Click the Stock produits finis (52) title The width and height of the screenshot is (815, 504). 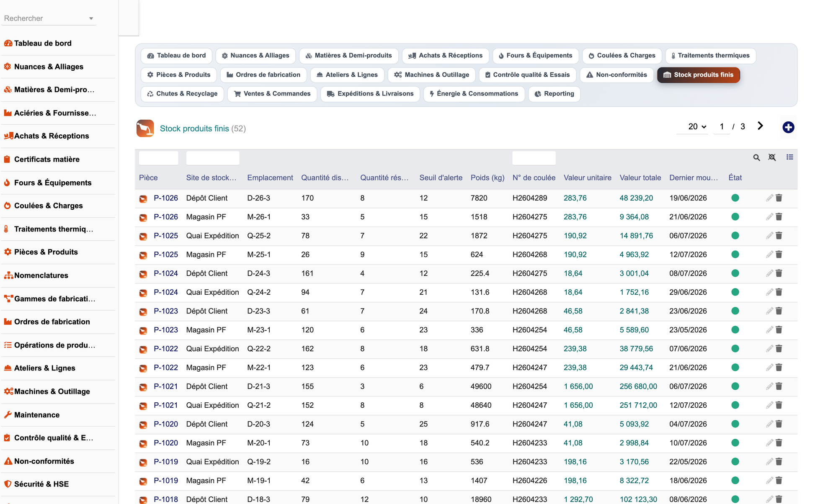pyautogui.click(x=203, y=129)
